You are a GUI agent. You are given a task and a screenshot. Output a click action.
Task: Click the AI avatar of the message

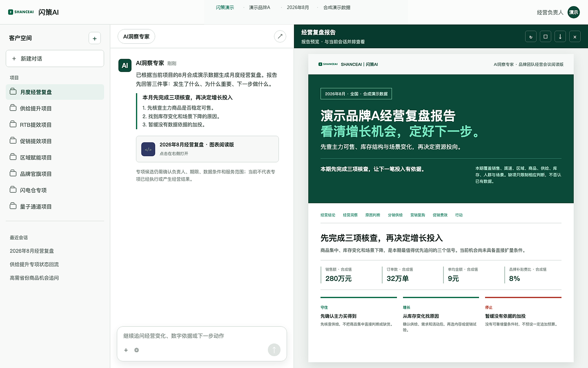coord(125,65)
